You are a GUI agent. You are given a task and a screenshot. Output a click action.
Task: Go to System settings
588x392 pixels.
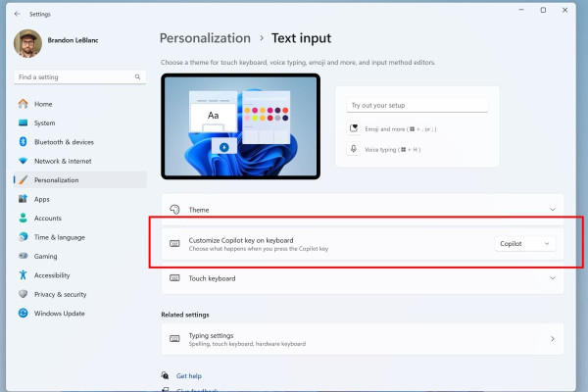[80, 122]
